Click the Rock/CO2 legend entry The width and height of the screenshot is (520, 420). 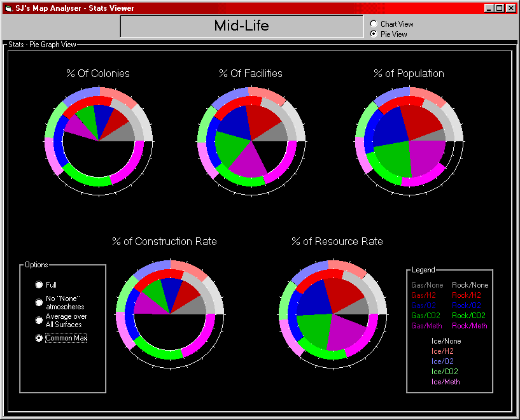point(470,316)
